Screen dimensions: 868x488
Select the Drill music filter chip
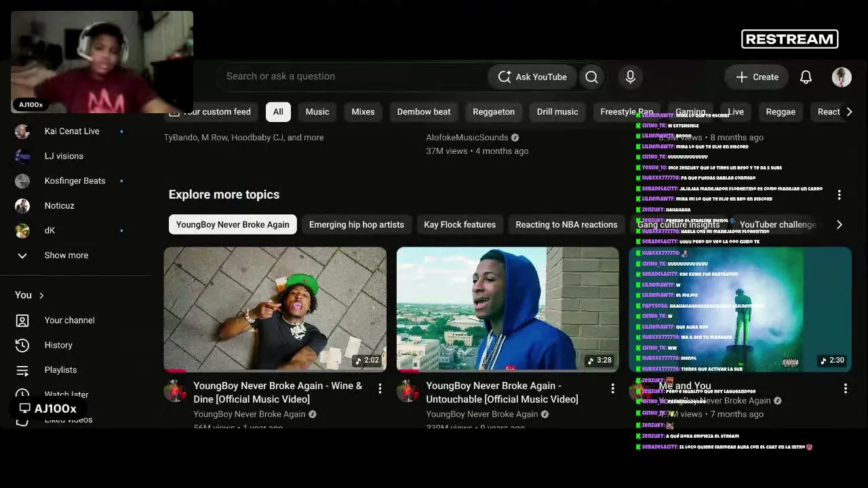(557, 112)
